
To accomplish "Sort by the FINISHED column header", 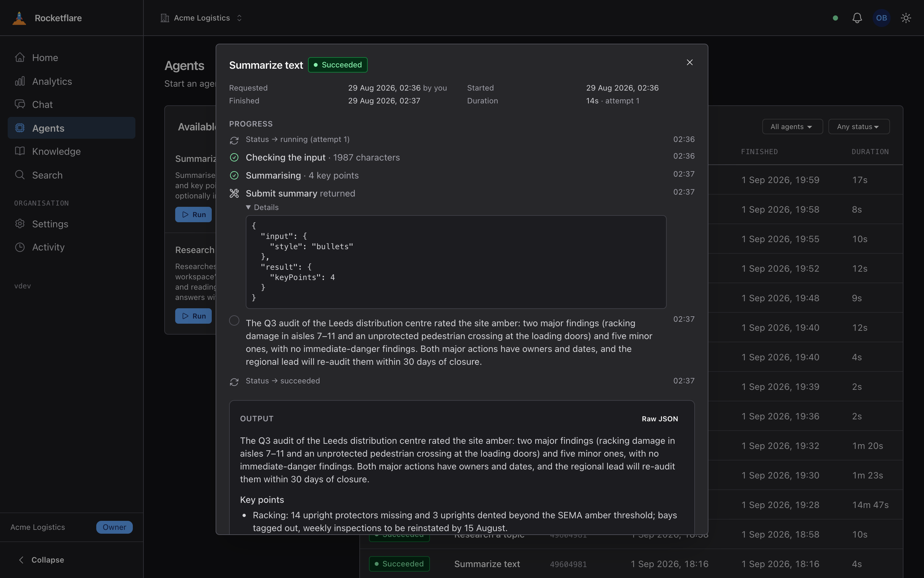I will click(759, 152).
